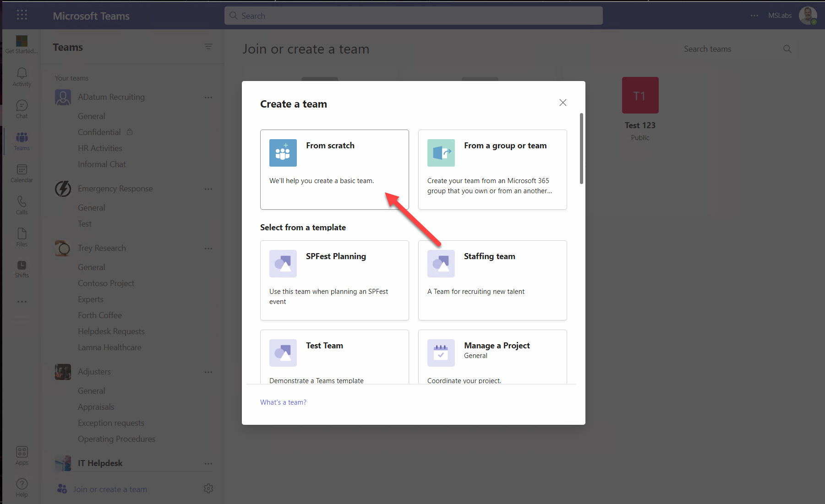Collapse the Your teams section
Image resolution: width=825 pixels, height=504 pixels.
(71, 78)
